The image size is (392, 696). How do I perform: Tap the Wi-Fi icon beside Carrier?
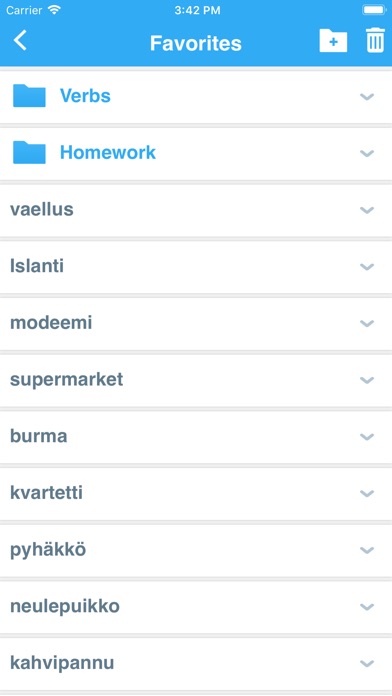coord(54,10)
